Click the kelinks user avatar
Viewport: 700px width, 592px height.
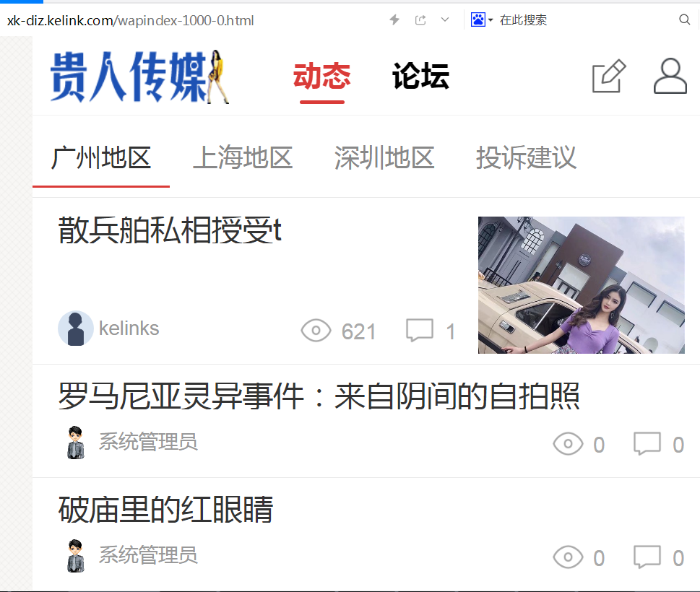pyautogui.click(x=75, y=328)
